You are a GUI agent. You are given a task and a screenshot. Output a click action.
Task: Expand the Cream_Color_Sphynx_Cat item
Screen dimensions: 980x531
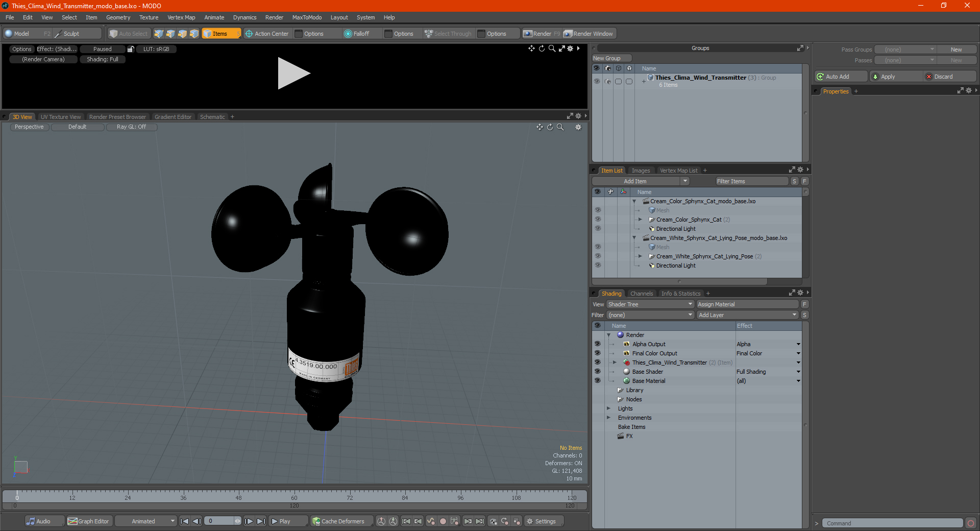(640, 220)
